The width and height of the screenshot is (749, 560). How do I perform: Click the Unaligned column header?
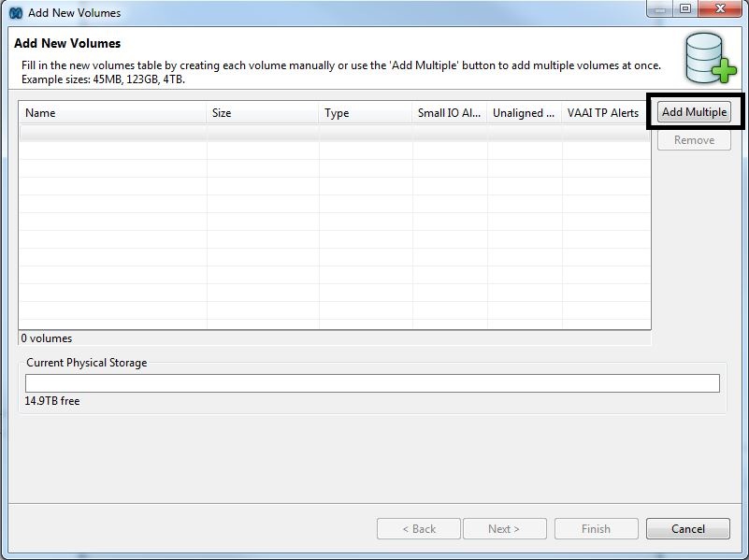(x=524, y=113)
